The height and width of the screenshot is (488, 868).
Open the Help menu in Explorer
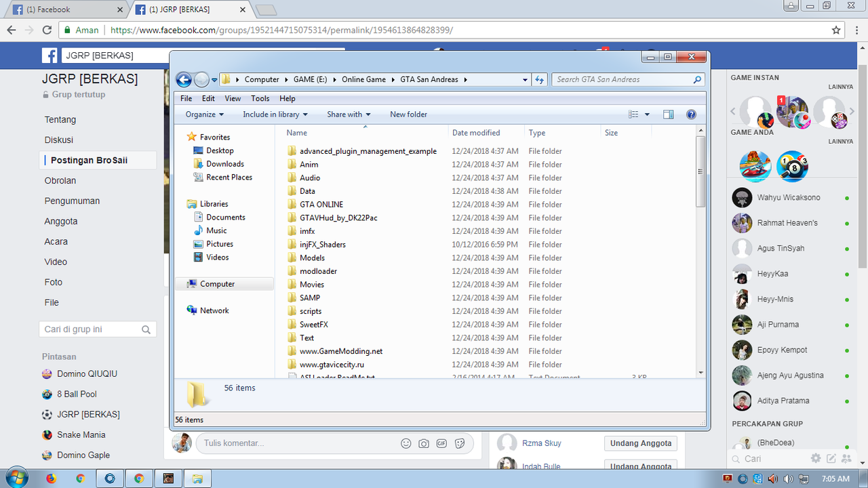click(288, 98)
